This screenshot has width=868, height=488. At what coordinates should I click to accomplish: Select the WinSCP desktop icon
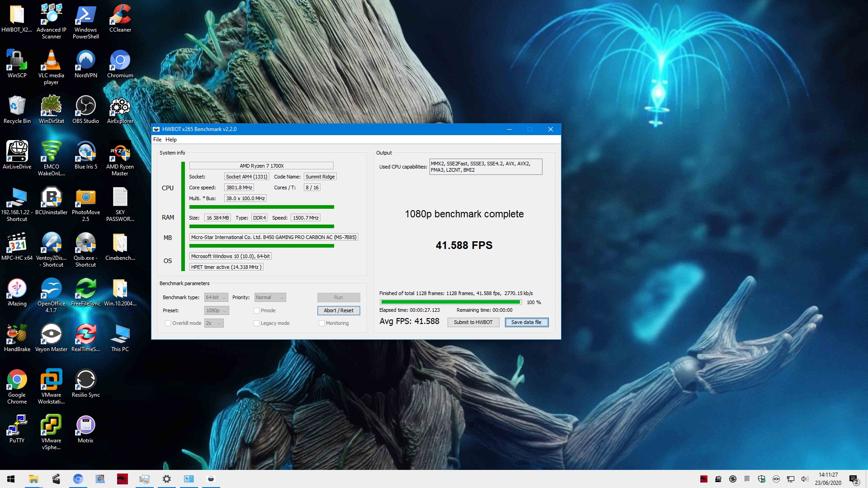(17, 64)
